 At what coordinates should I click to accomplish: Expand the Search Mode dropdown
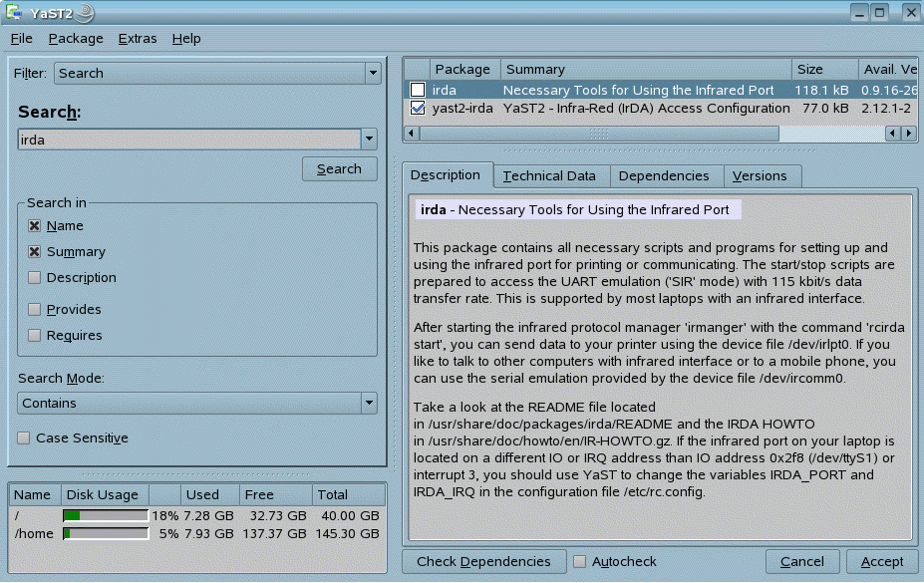click(x=369, y=403)
